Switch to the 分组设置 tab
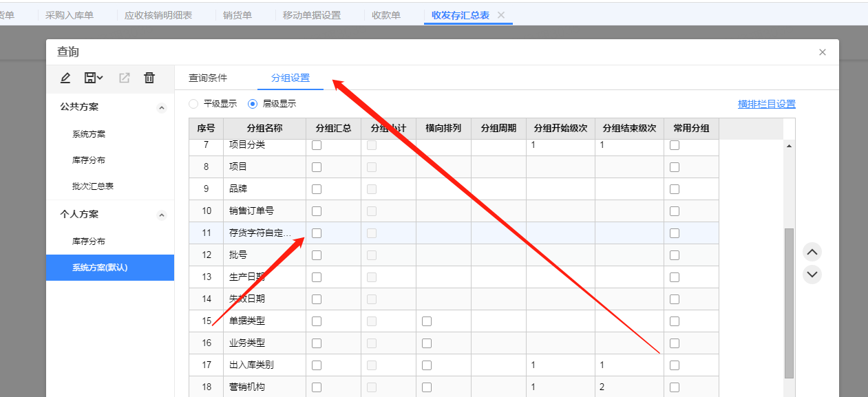 point(290,78)
